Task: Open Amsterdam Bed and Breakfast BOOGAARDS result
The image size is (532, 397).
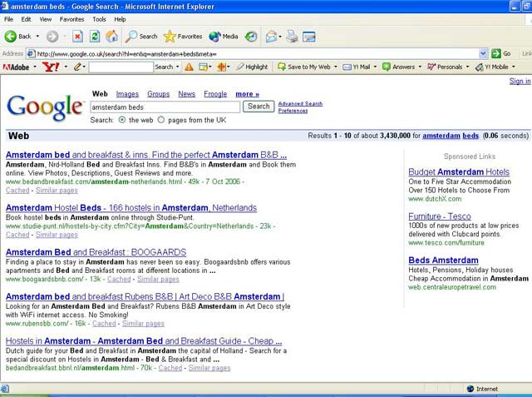Action: [96, 252]
